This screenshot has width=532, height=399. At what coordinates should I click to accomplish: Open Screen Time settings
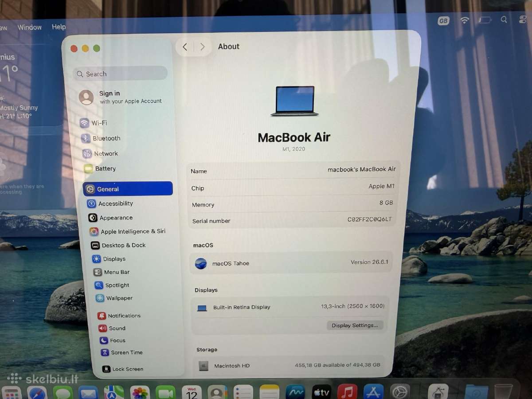(121, 352)
